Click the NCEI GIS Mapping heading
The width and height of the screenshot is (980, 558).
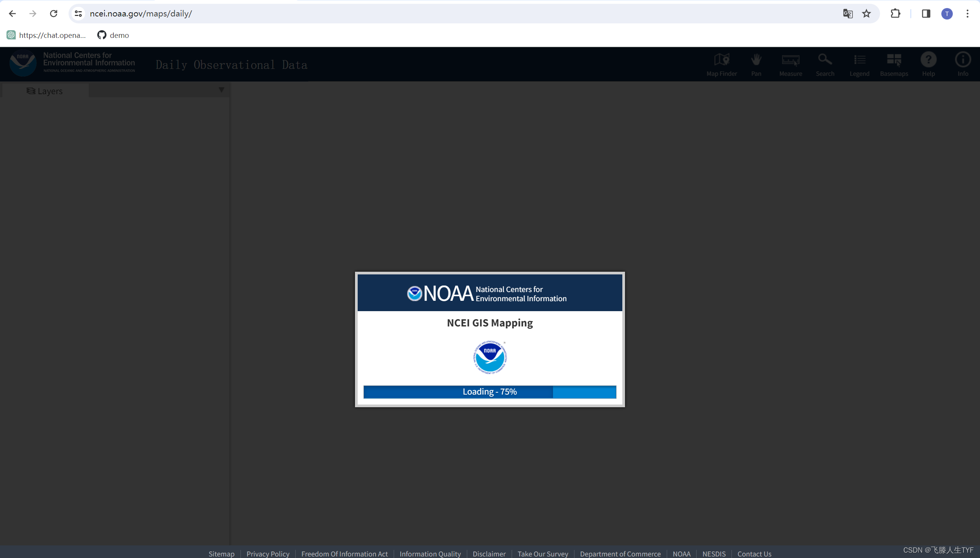[490, 323]
